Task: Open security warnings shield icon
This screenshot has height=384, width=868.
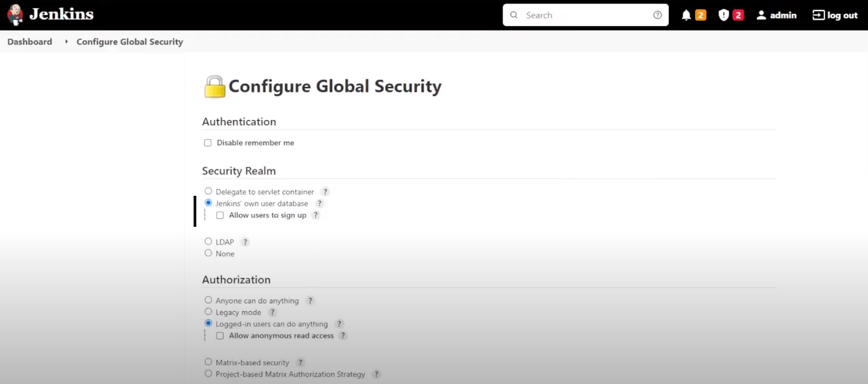Action: pyautogui.click(x=723, y=15)
